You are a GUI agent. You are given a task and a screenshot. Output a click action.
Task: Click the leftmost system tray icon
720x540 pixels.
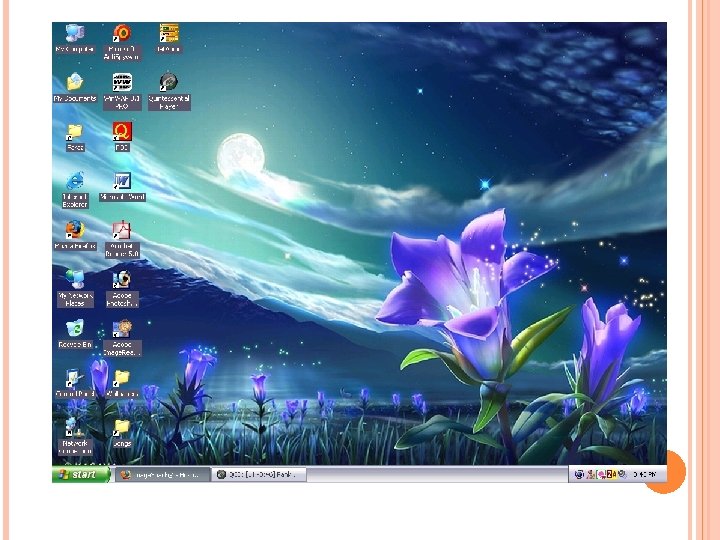(579, 474)
